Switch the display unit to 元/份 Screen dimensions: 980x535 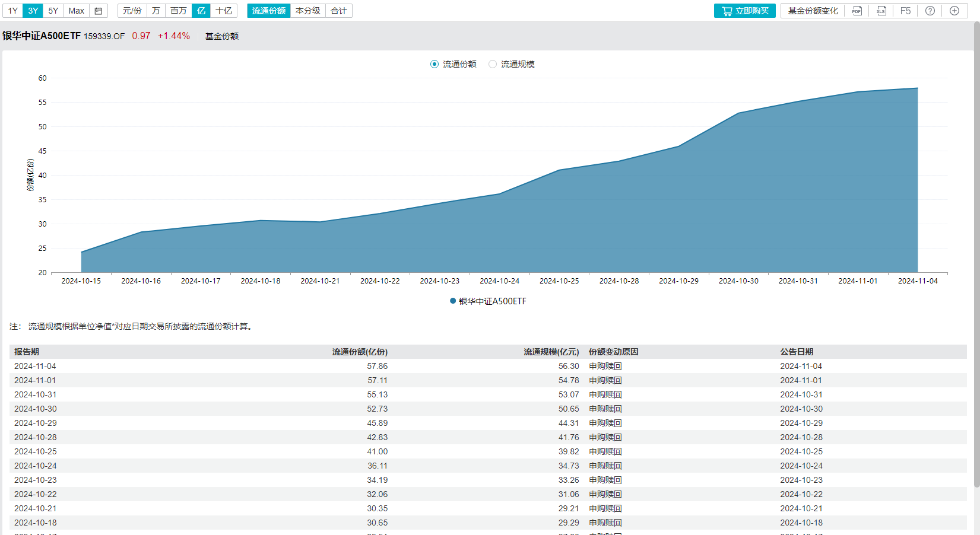[x=131, y=10]
